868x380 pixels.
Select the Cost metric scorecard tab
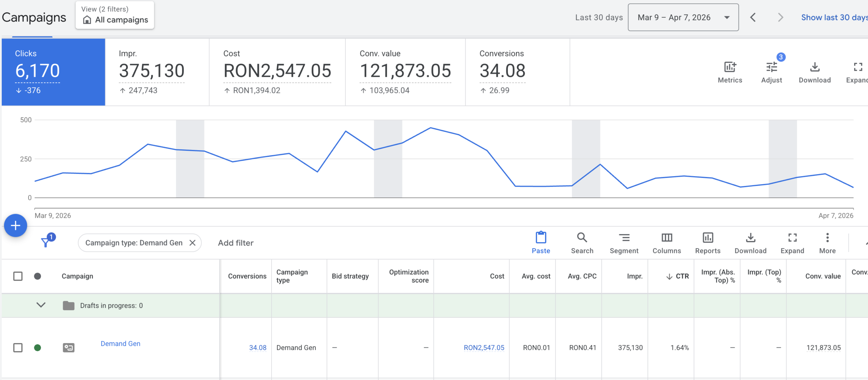pos(277,72)
